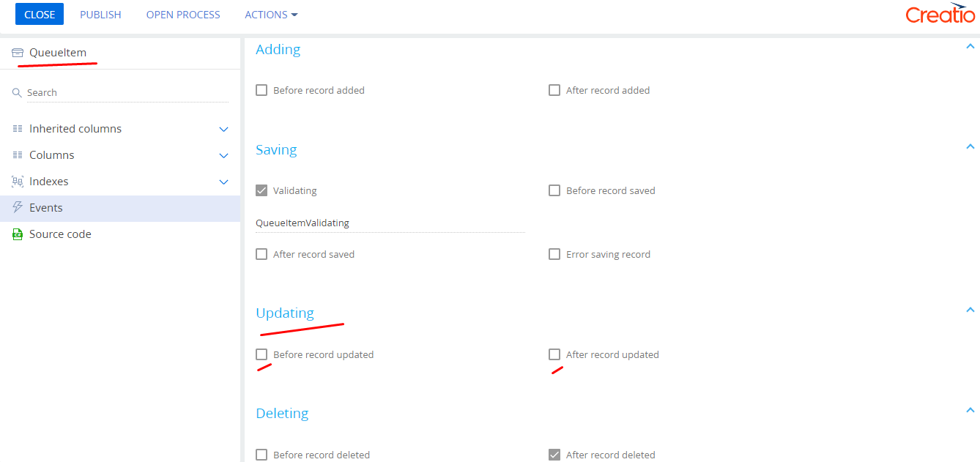Click the Creatio logo

[940, 14]
